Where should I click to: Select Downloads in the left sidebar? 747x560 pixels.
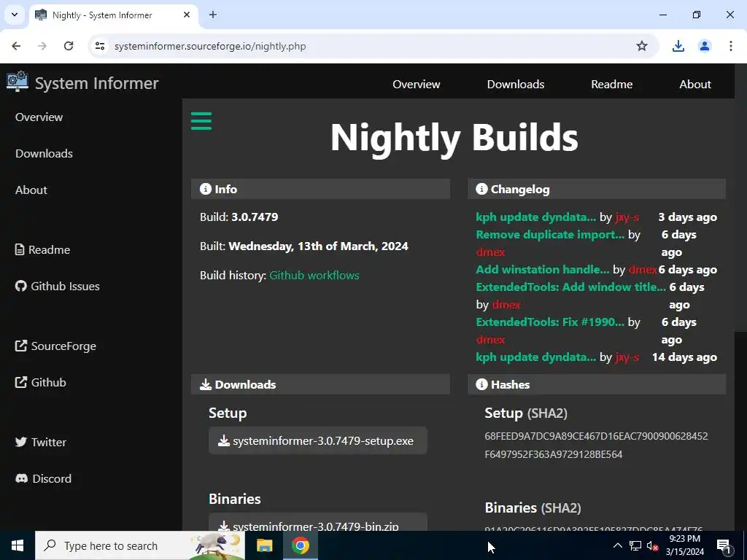coord(44,153)
